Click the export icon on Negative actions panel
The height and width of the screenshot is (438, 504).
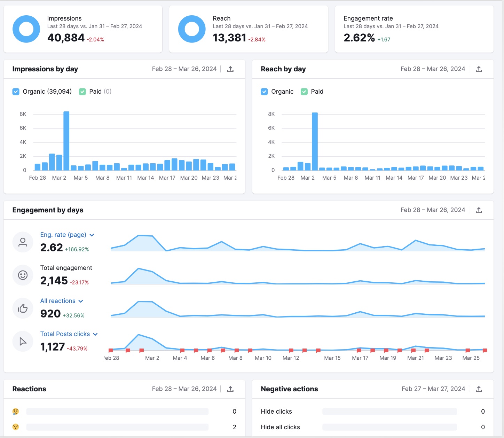(x=479, y=389)
